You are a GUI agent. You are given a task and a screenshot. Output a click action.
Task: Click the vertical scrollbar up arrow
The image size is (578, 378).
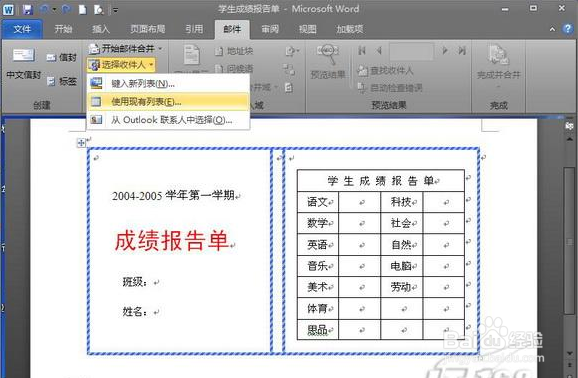tap(569, 139)
